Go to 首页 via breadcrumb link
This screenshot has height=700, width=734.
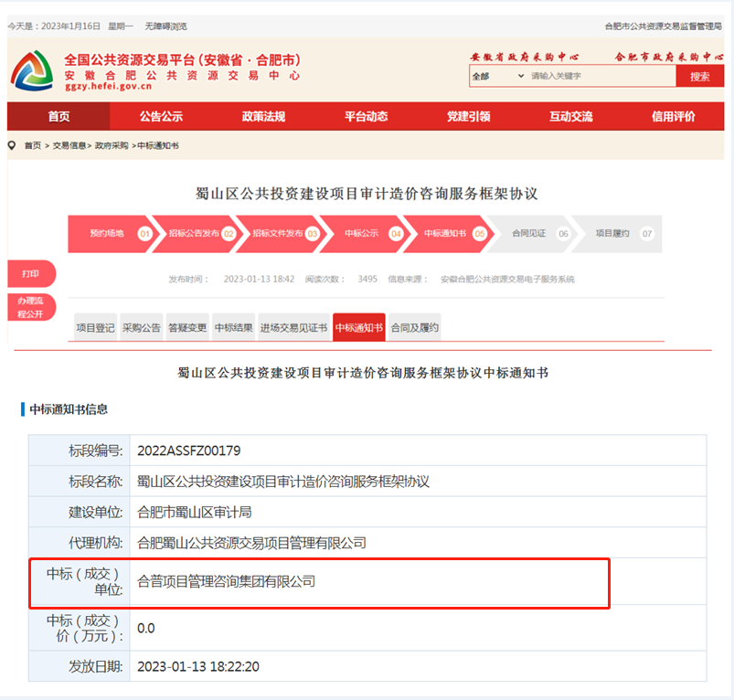33,145
